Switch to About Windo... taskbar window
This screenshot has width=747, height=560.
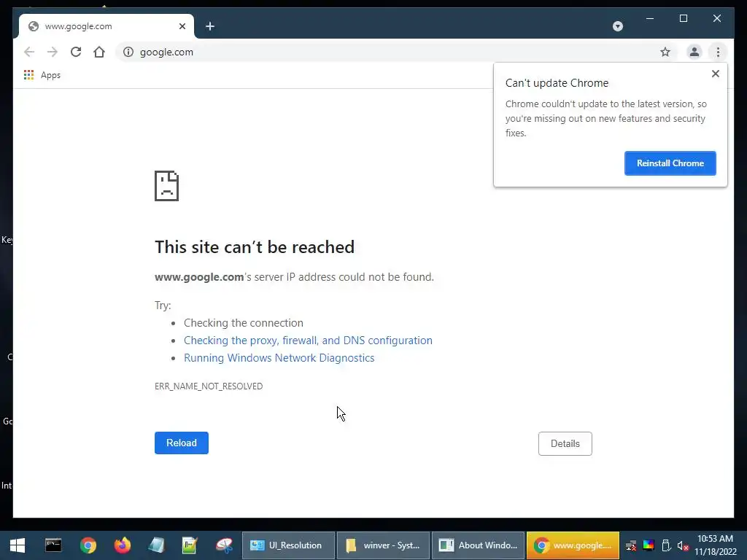coord(478,545)
